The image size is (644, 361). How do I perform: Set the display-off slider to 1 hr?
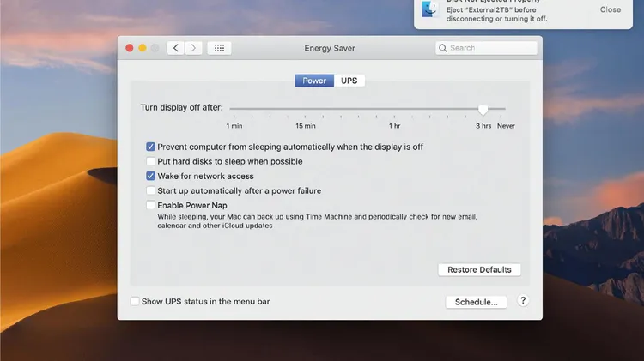(x=394, y=109)
